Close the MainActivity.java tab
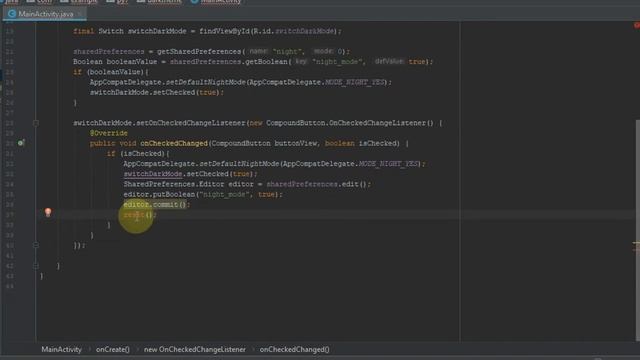640x360 pixels. tap(80, 14)
